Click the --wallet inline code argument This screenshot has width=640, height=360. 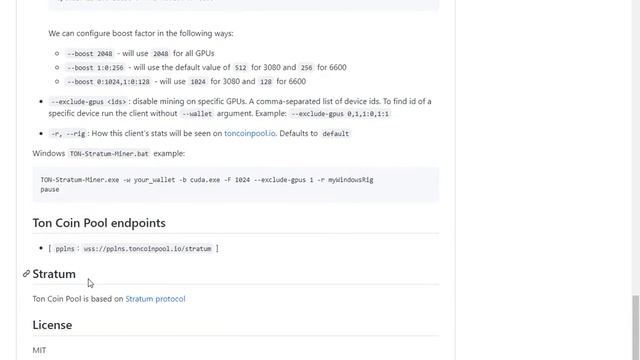197,114
